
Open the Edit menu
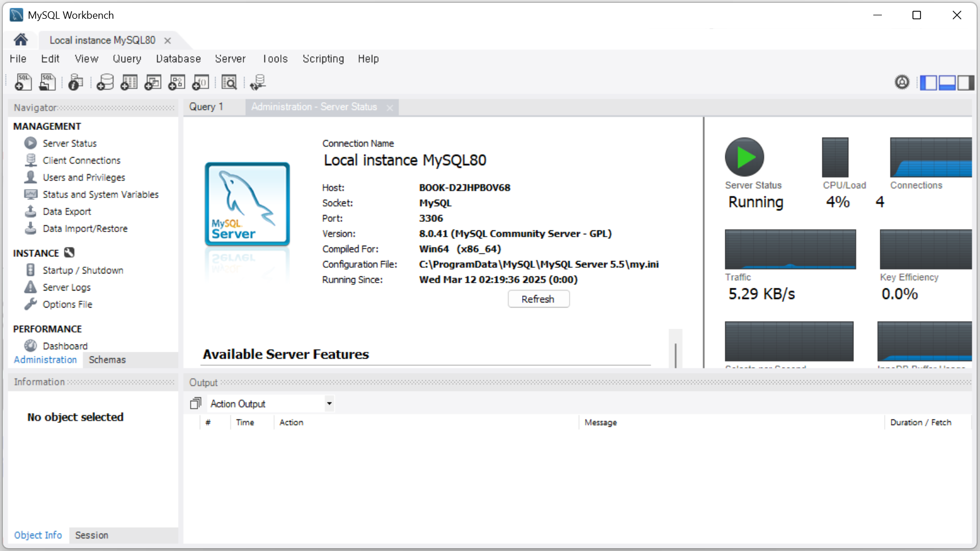point(50,58)
